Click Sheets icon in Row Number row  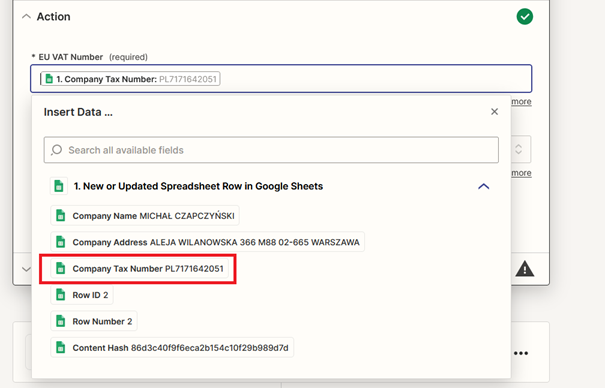(61, 321)
